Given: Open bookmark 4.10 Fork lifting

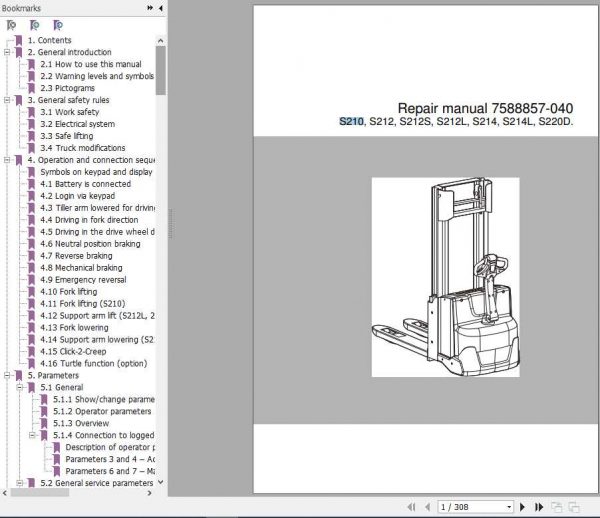Looking at the screenshot, I should coord(68,292).
